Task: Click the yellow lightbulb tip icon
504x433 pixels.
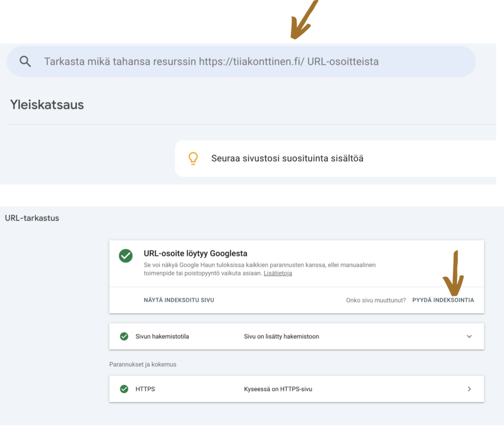Action: [x=193, y=158]
